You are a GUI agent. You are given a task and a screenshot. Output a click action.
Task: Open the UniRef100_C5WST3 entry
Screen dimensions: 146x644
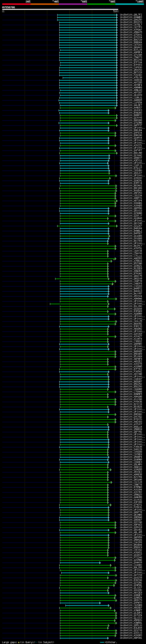[x=131, y=57]
